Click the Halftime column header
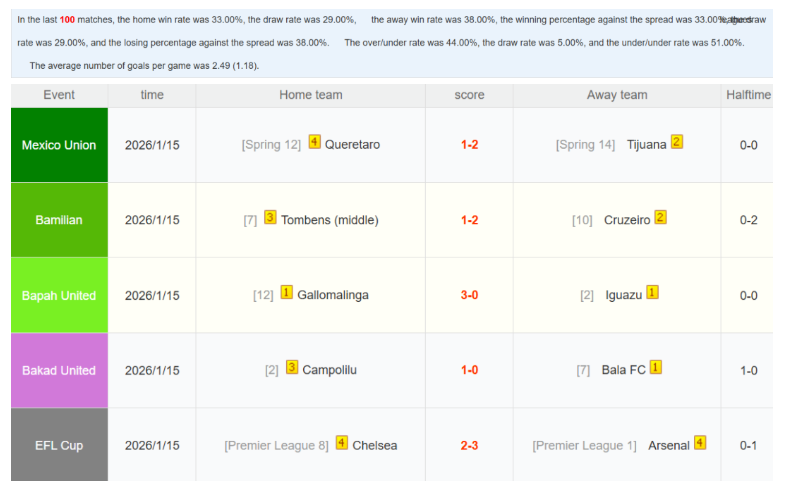This screenshot has width=792, height=497. click(x=748, y=95)
